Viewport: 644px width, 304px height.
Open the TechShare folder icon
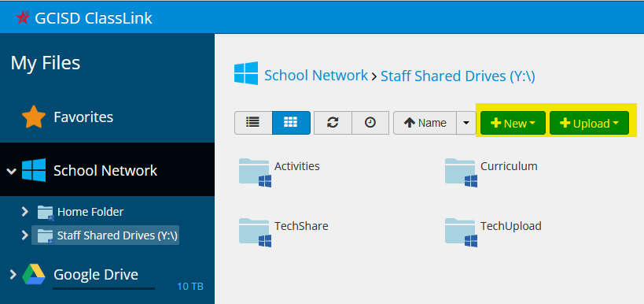pos(255,232)
